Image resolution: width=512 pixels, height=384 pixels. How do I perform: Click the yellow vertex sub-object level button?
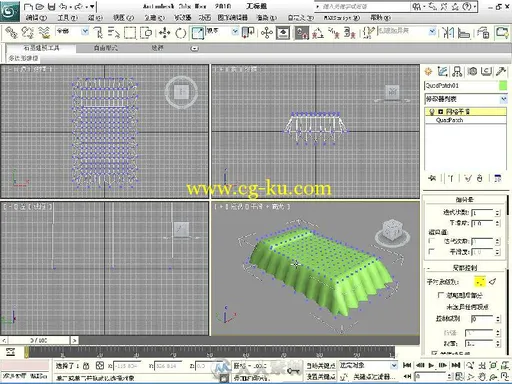(479, 282)
